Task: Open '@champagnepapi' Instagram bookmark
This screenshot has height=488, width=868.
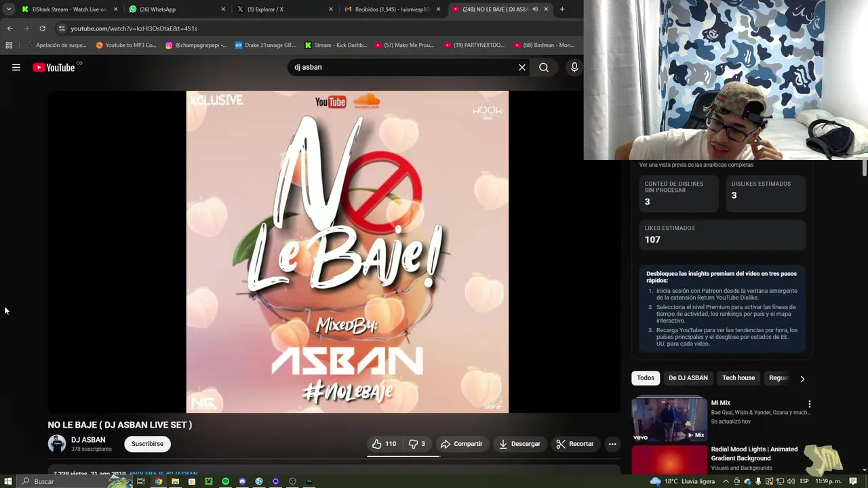Action: click(x=197, y=45)
